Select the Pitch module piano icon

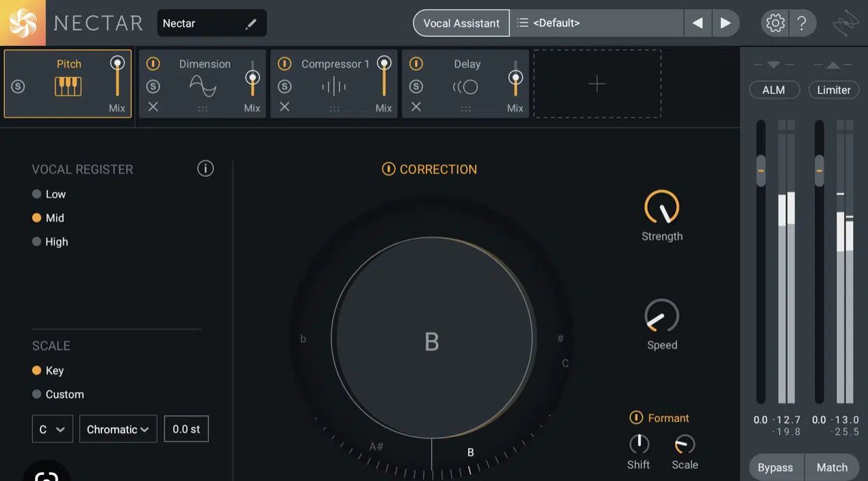(x=68, y=86)
